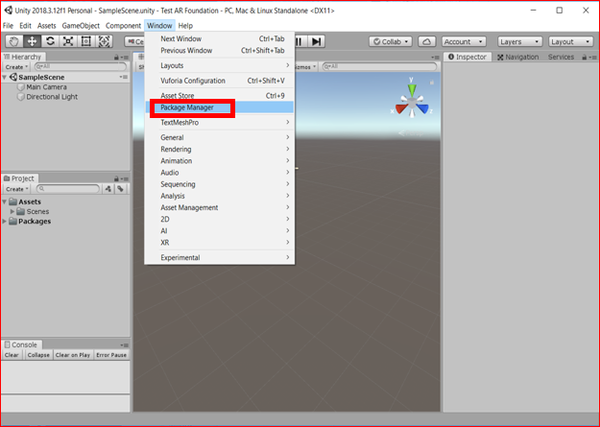This screenshot has height=427, width=600.
Task: Open Project Create dropdown
Action: click(17, 189)
